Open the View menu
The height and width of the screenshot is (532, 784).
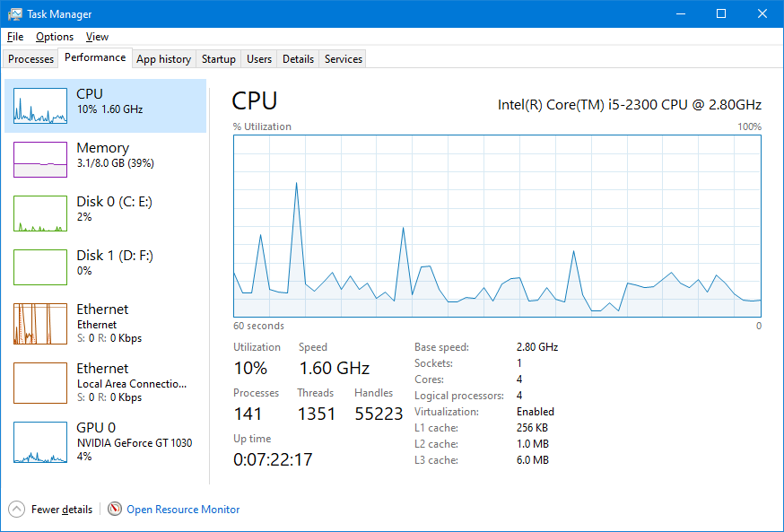(97, 37)
